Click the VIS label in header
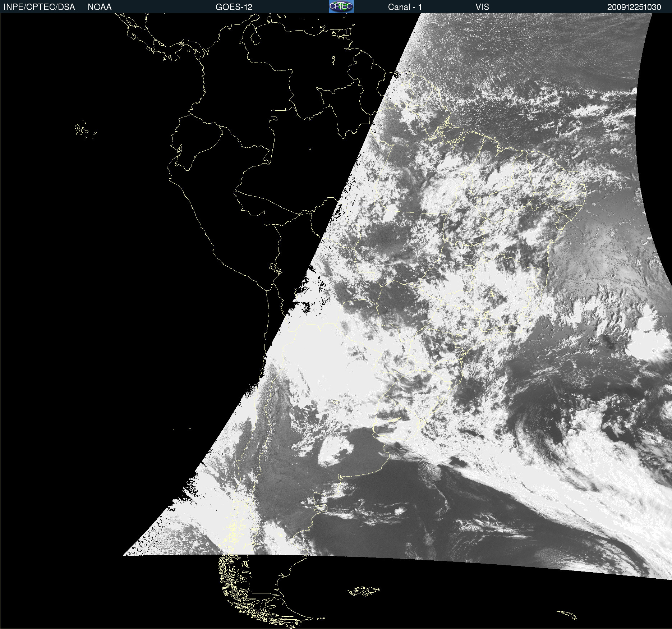 [482, 7]
